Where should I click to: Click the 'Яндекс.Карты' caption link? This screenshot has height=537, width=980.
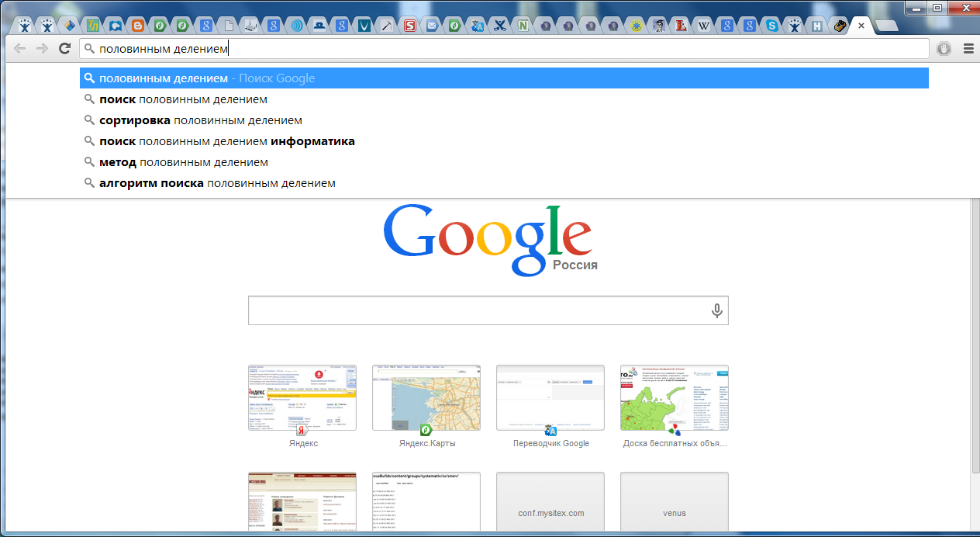[x=427, y=444]
